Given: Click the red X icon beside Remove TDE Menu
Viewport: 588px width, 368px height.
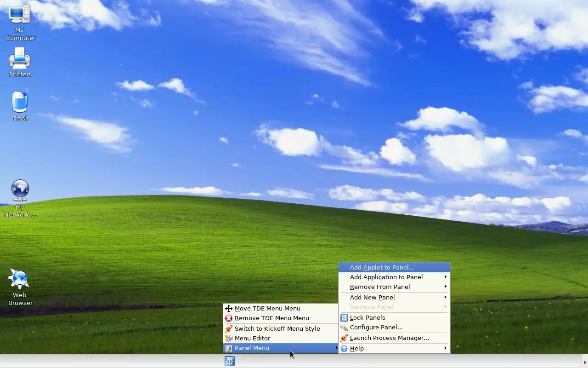Looking at the screenshot, I should point(229,318).
